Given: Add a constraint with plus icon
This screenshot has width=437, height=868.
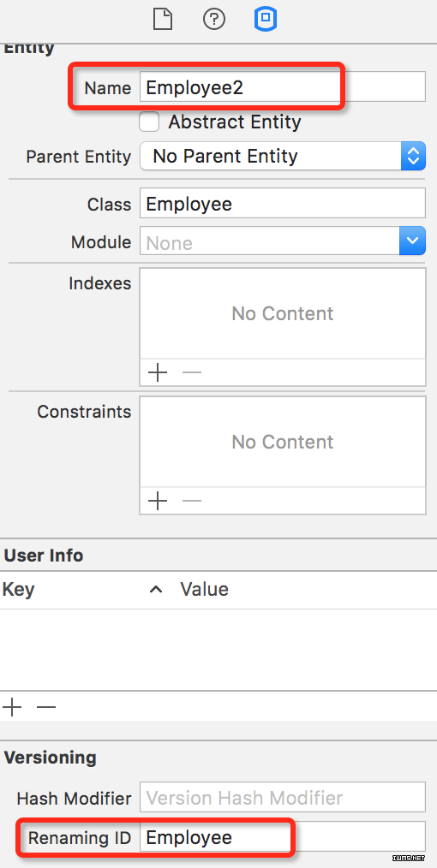Looking at the screenshot, I should pos(158,501).
